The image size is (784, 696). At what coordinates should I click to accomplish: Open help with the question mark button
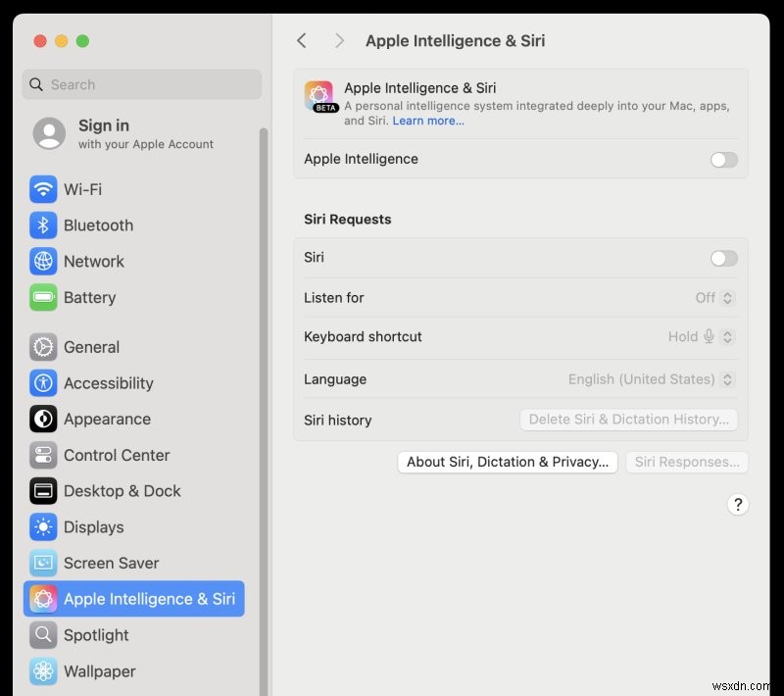point(738,505)
